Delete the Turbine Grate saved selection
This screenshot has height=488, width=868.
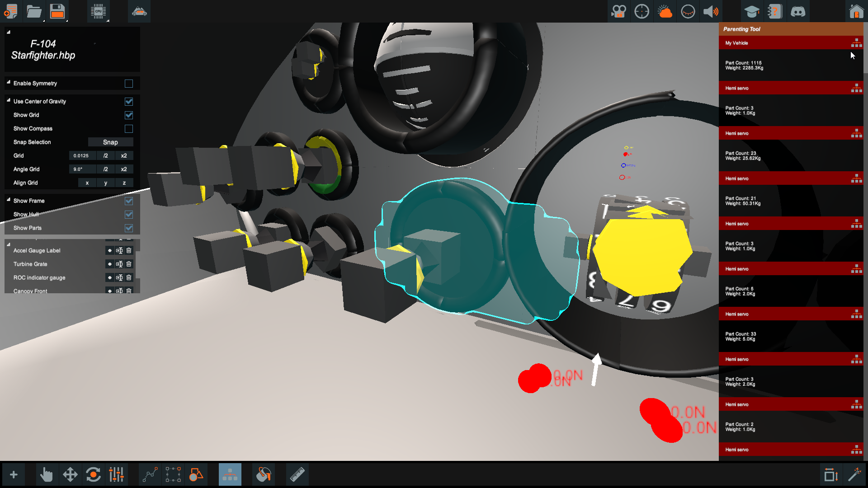coord(129,264)
